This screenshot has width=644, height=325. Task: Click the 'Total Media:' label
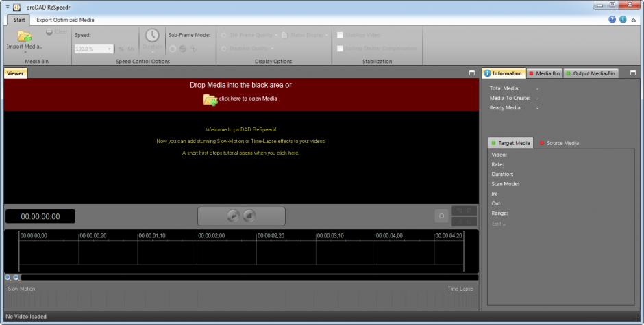pyautogui.click(x=504, y=88)
